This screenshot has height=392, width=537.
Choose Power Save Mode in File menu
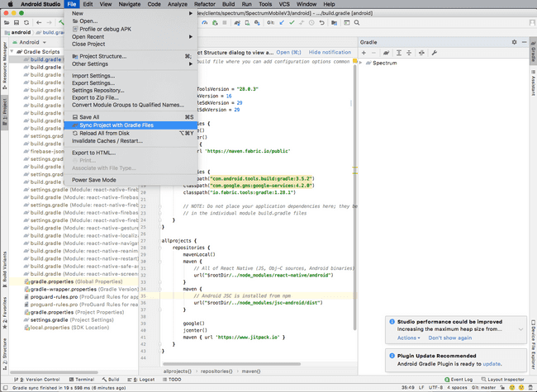pyautogui.click(x=131, y=180)
